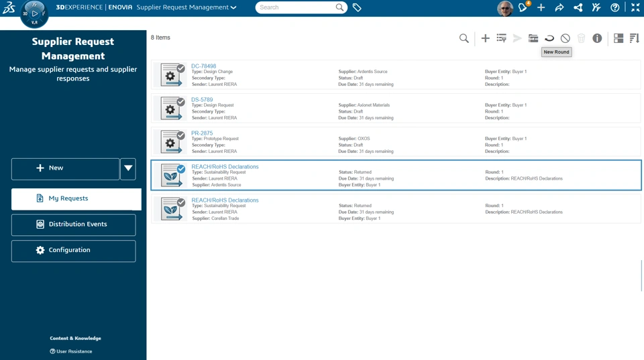Open the Information icon in toolbar
The image size is (644, 360).
pos(597,38)
